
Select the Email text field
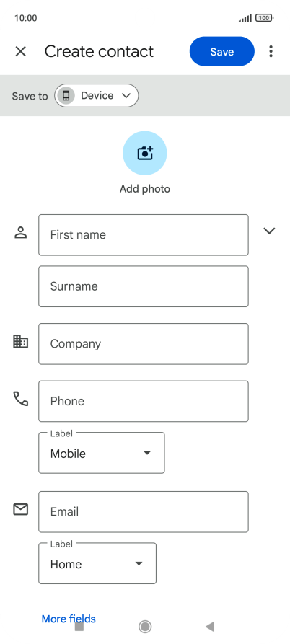click(x=144, y=512)
